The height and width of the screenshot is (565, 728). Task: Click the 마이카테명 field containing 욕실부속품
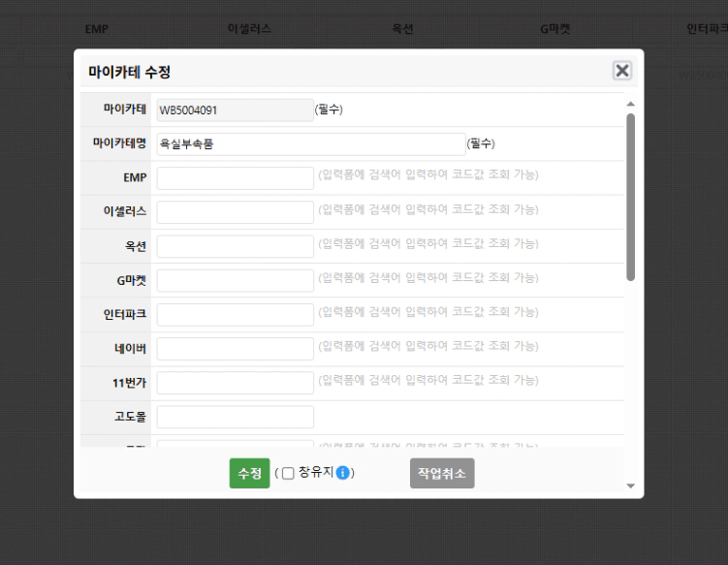[311, 144]
